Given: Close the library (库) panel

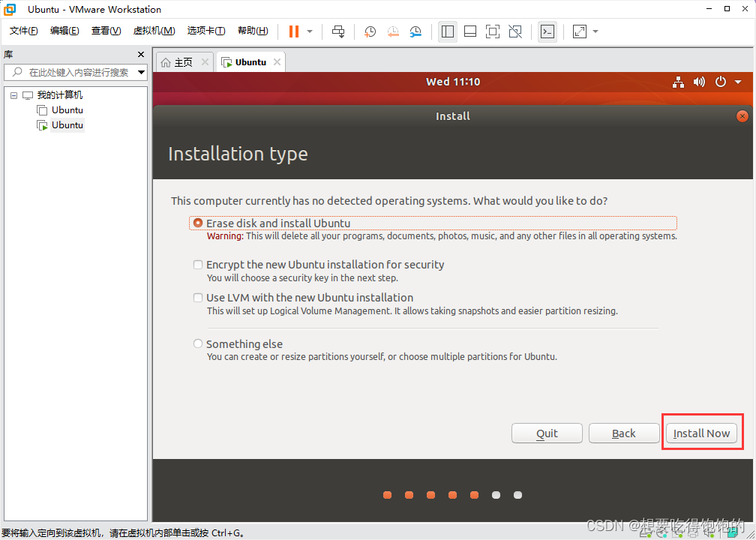Looking at the screenshot, I should pyautogui.click(x=141, y=55).
